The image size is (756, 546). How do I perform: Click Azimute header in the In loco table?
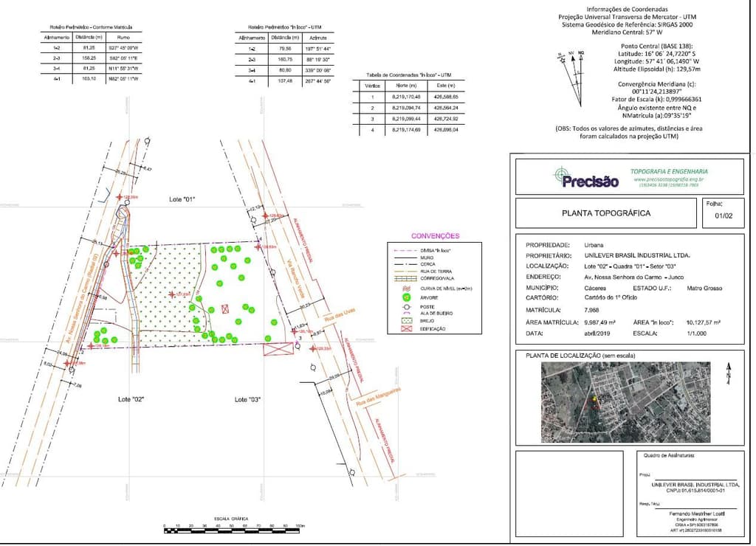(317, 38)
